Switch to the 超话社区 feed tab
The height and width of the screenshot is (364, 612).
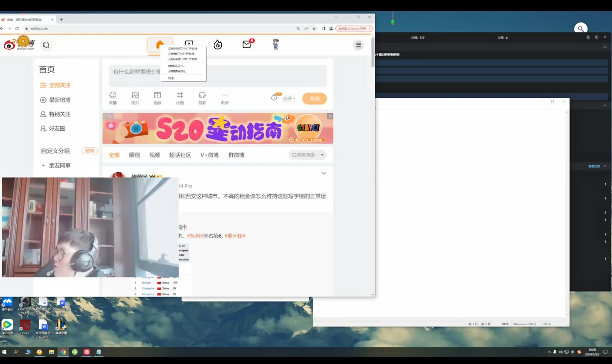[x=180, y=155]
